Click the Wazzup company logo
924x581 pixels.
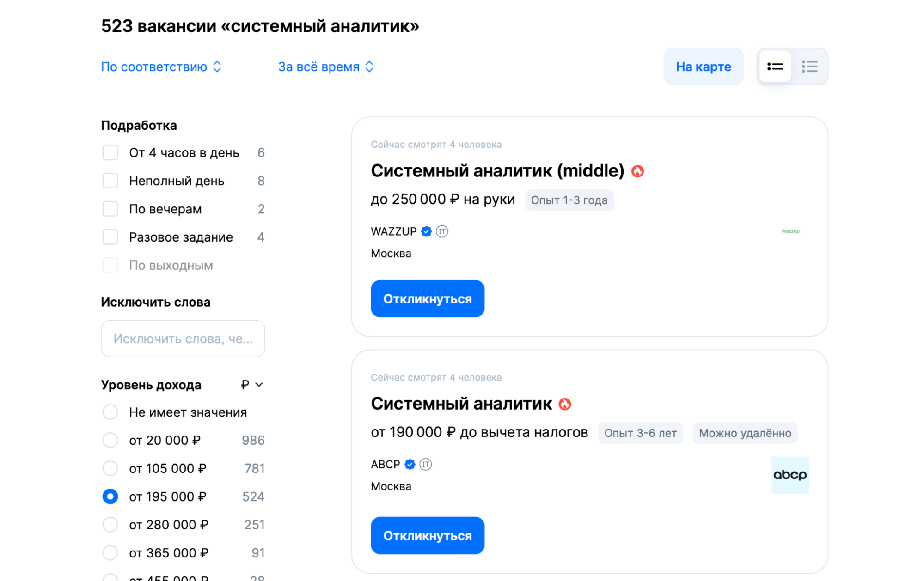click(x=790, y=231)
